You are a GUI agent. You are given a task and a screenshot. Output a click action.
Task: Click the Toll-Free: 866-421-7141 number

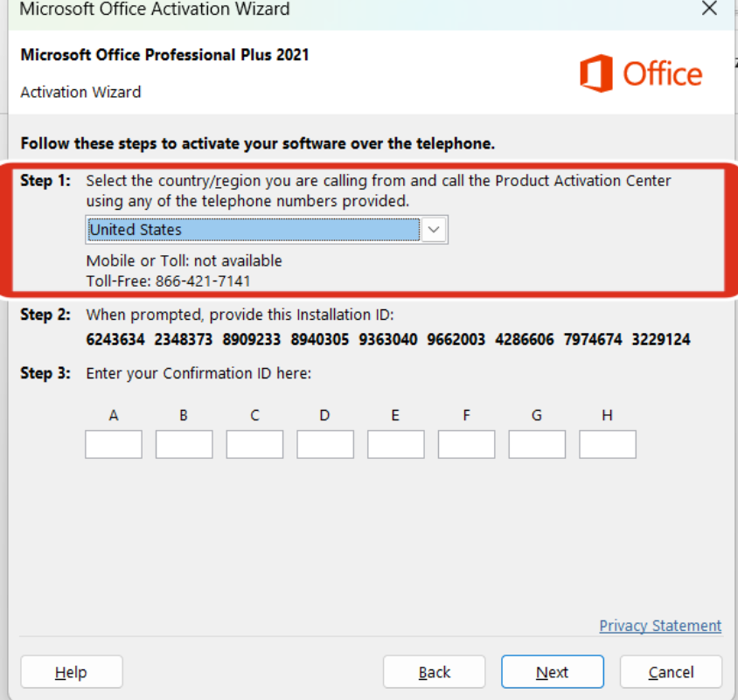pyautogui.click(x=168, y=281)
